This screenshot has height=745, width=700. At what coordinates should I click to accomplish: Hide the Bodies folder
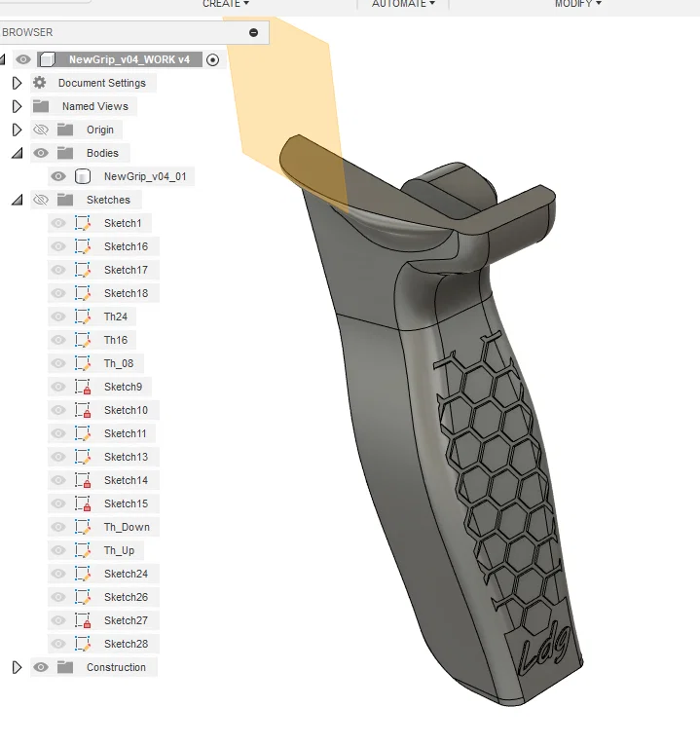pos(41,153)
